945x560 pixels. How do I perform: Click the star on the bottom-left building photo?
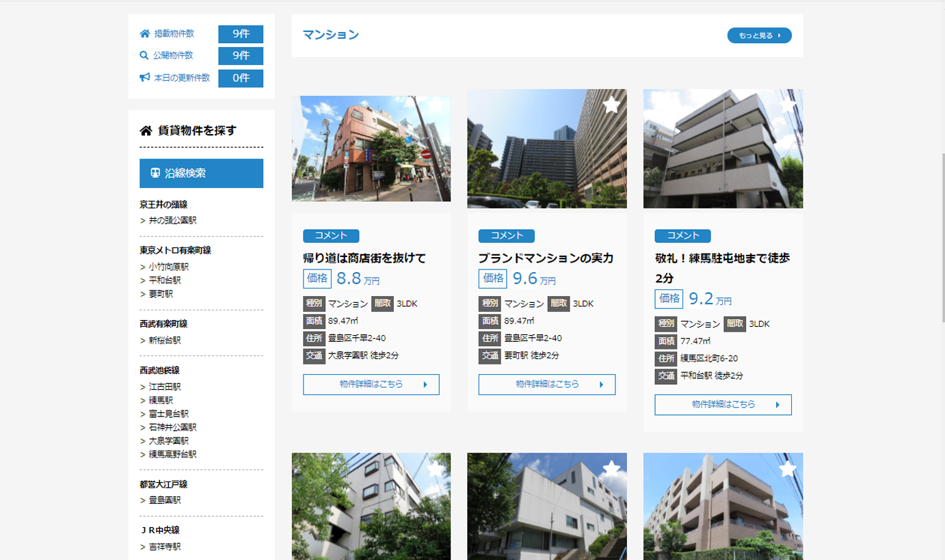(436, 469)
